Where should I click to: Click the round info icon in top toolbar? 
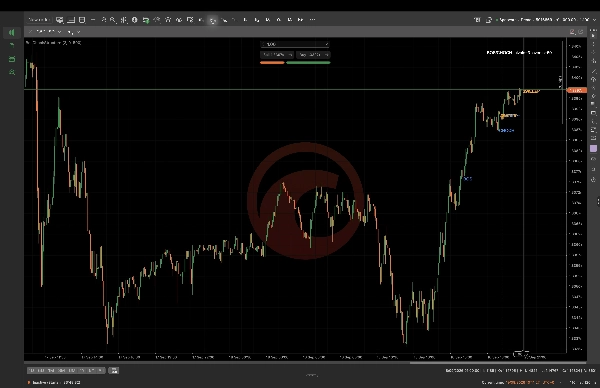point(135,20)
